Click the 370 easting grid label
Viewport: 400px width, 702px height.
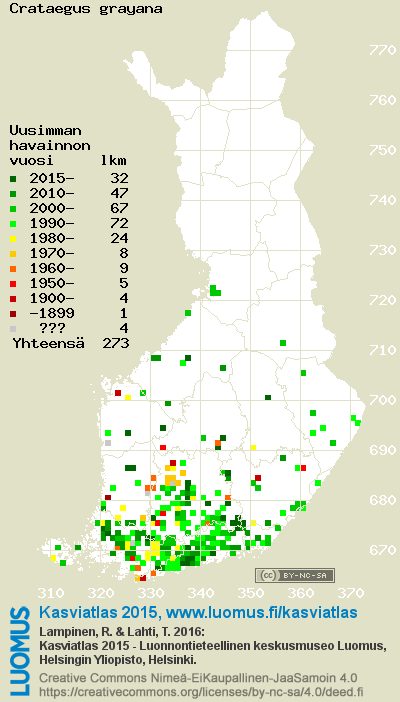(x=350, y=594)
